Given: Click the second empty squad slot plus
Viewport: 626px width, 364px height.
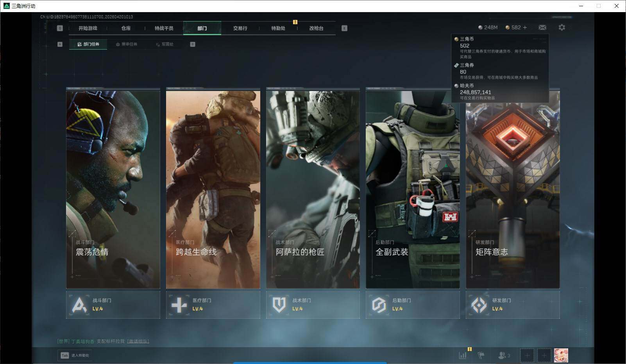Looking at the screenshot, I should [x=544, y=355].
